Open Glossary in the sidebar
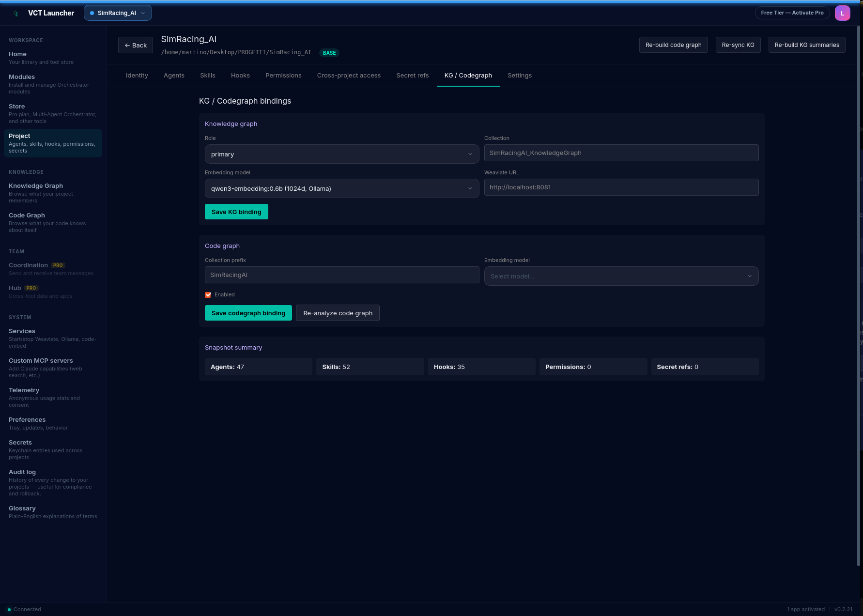This screenshot has width=863, height=616. 53,512
